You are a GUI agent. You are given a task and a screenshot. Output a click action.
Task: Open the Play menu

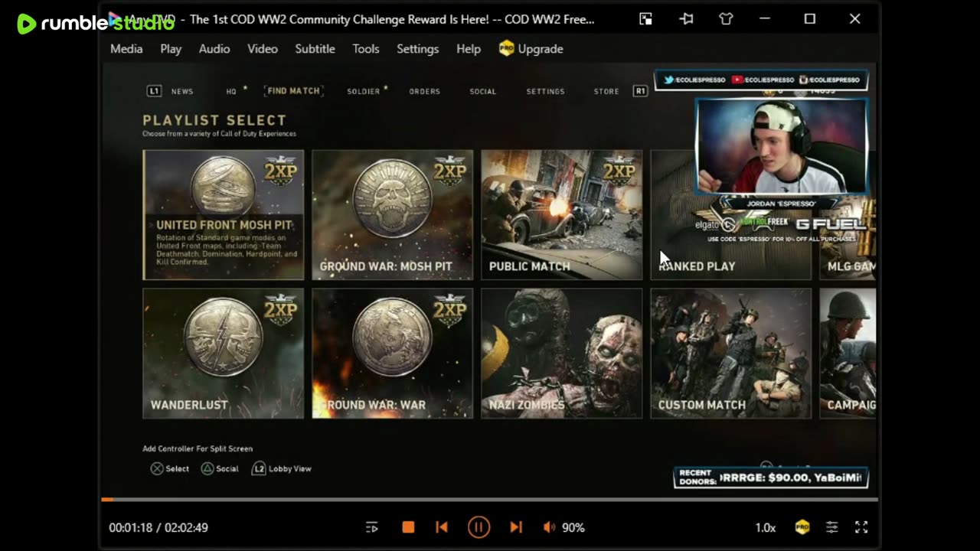click(x=171, y=49)
